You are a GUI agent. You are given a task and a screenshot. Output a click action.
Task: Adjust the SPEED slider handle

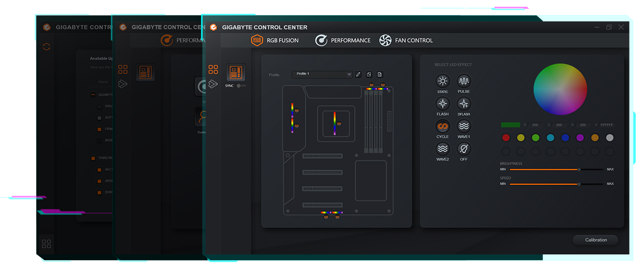pyautogui.click(x=579, y=184)
